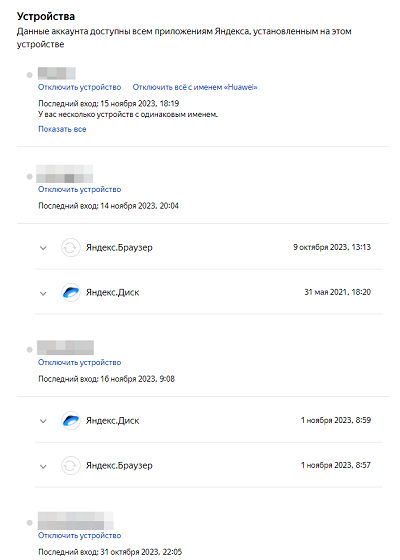Disconnect the device last seen 15 ноября 2023
This screenshot has width=400, height=560.
click(80, 87)
